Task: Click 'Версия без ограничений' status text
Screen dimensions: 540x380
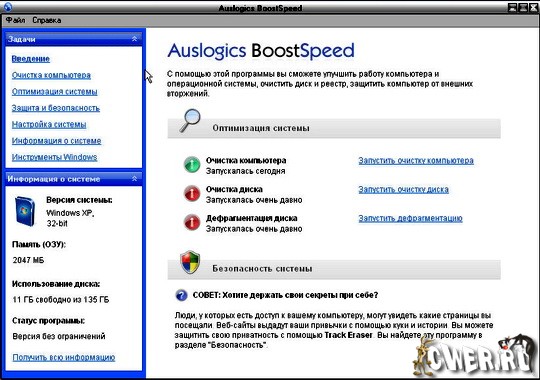Action: point(59,336)
